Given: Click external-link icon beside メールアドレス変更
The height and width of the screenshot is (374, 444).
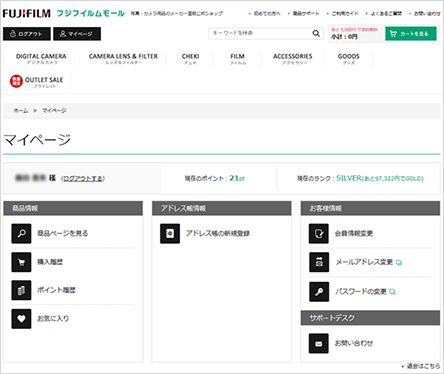Looking at the screenshot, I should pos(399,263).
